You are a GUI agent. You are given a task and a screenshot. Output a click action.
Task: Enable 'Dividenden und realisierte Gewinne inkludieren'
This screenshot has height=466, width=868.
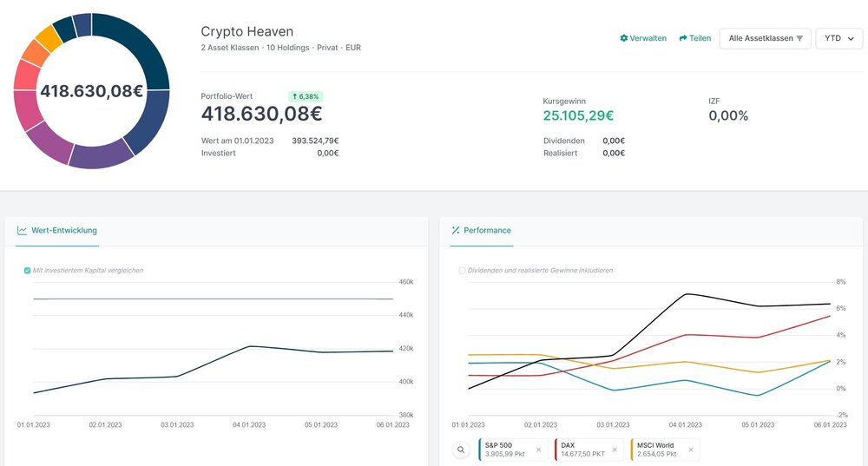tap(462, 271)
